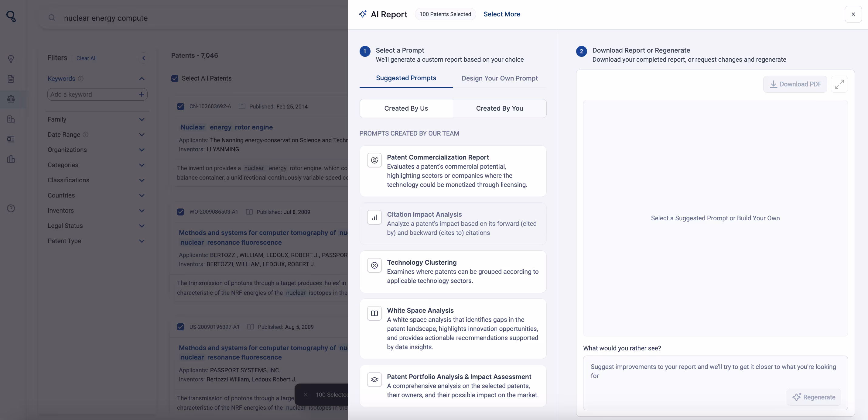Collapse the Keywords filter section

pos(142,78)
